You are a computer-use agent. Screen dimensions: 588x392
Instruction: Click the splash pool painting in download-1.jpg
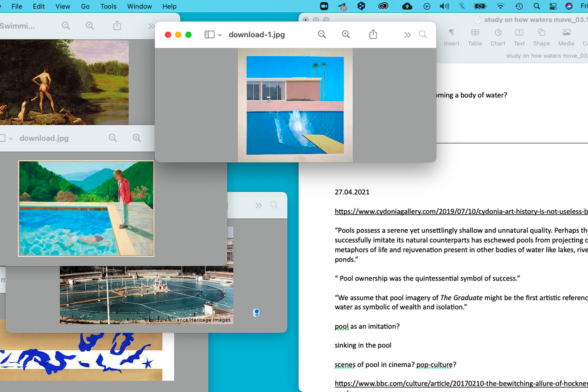tap(295, 105)
